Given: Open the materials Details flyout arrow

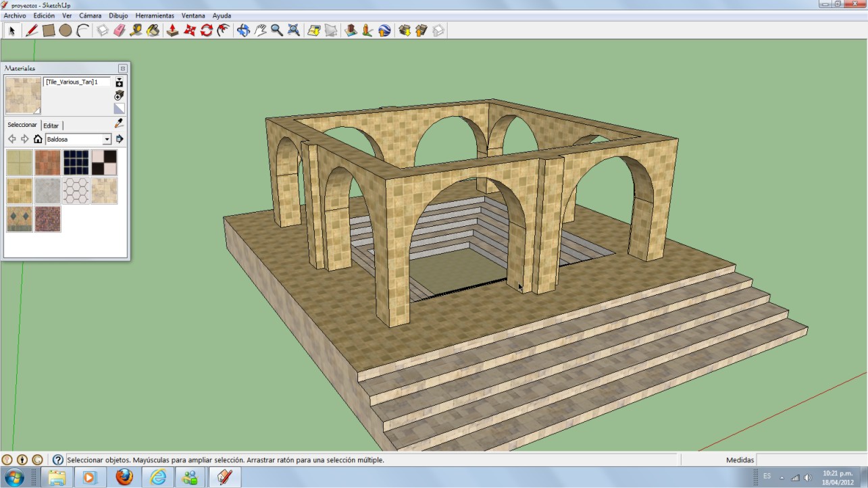Looking at the screenshot, I should pos(120,139).
